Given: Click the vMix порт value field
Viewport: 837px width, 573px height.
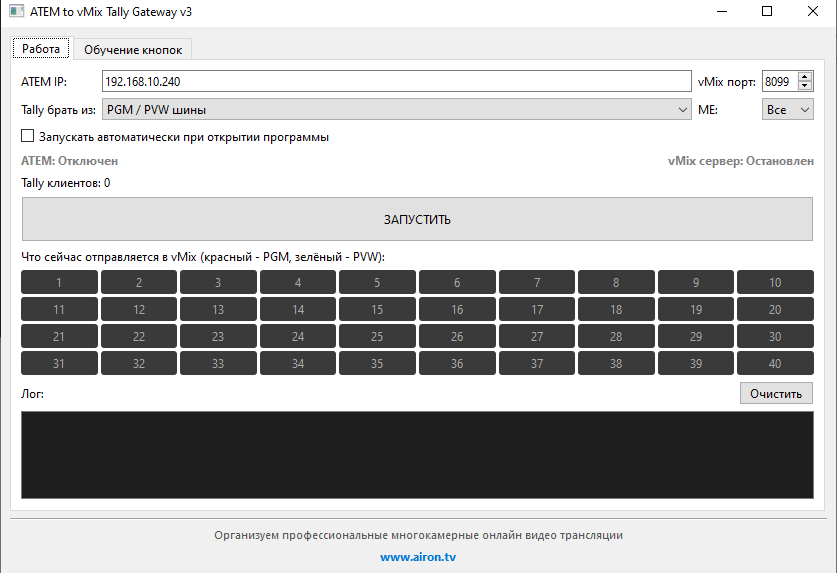Looking at the screenshot, I should [779, 82].
